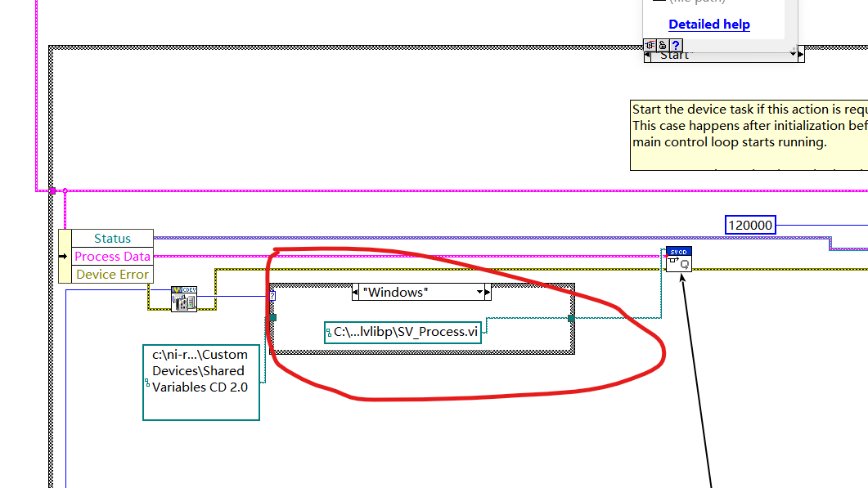The width and height of the screenshot is (868, 488).
Task: Select the Device Error element label
Action: [x=111, y=274]
